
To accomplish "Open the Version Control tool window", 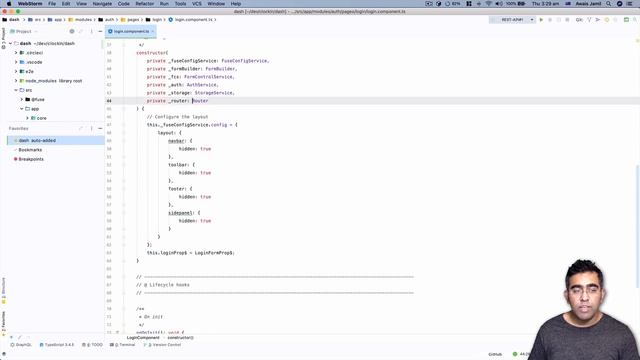I will coord(162,345).
